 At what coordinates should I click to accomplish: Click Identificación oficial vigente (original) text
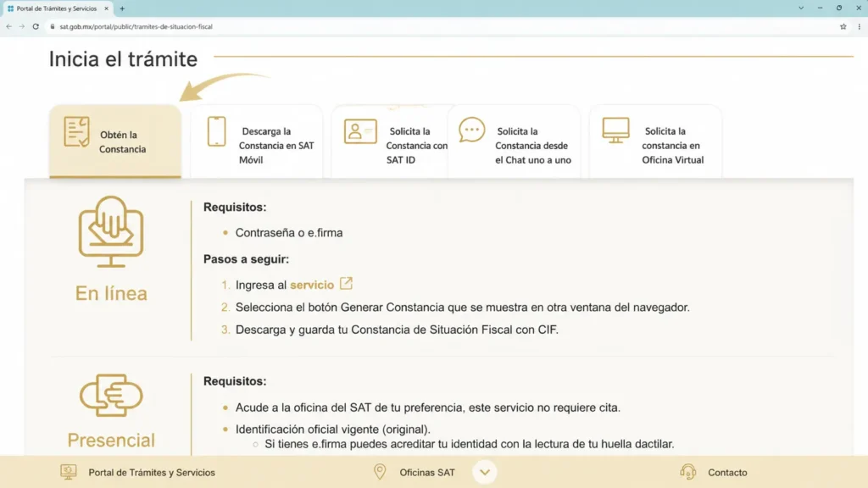[332, 430]
